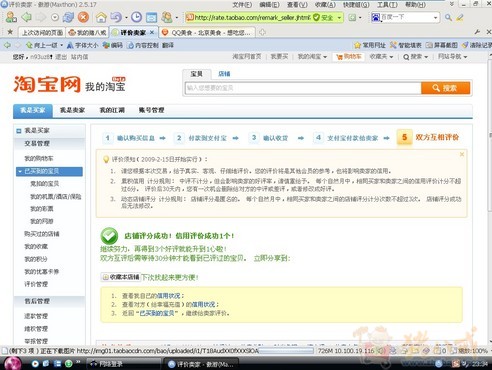The height and width of the screenshot is (370, 492).
Task: Open the 我的淘宝 dropdown menu
Action: click(312, 57)
